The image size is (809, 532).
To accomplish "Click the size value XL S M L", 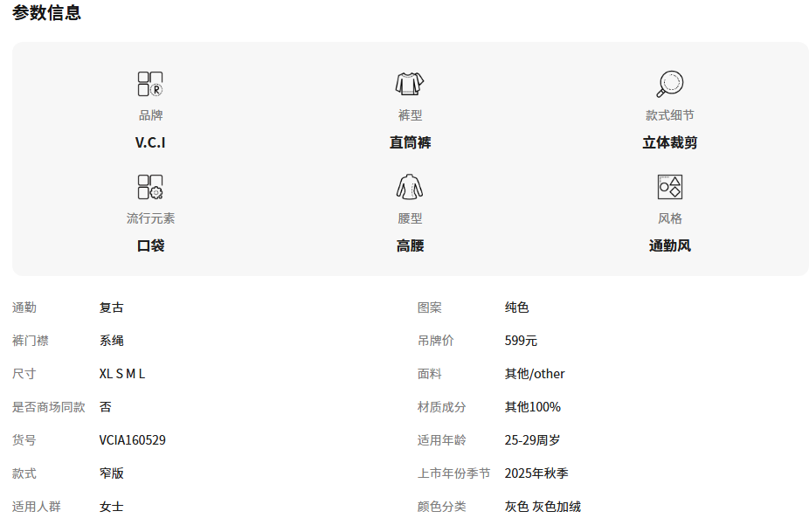I will point(122,374).
